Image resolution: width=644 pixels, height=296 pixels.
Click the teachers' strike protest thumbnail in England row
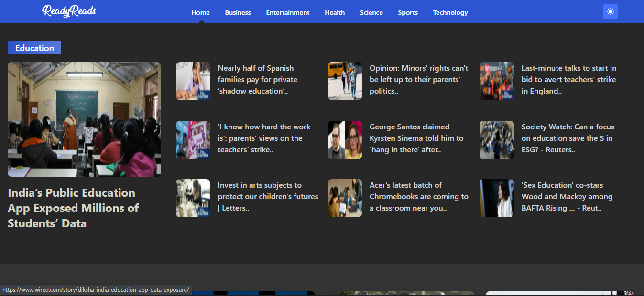click(x=497, y=81)
